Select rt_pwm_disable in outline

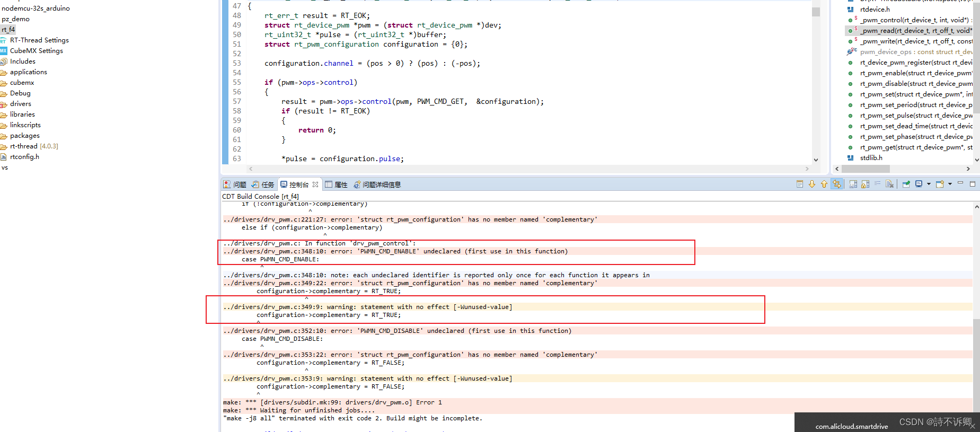click(916, 84)
